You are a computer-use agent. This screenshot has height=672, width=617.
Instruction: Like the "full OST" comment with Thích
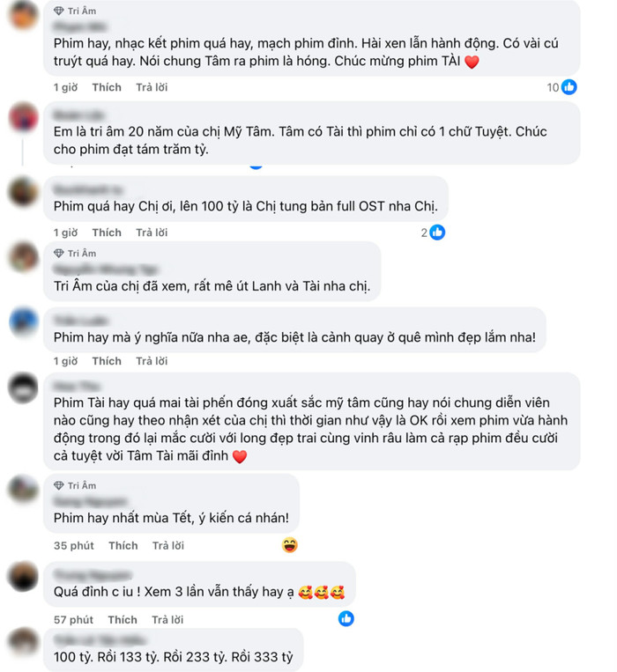click(107, 233)
